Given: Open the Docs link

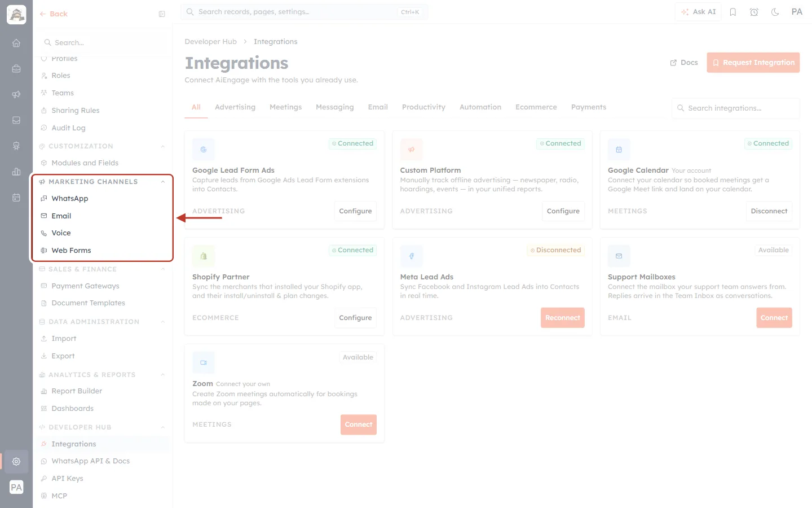Looking at the screenshot, I should pos(684,63).
